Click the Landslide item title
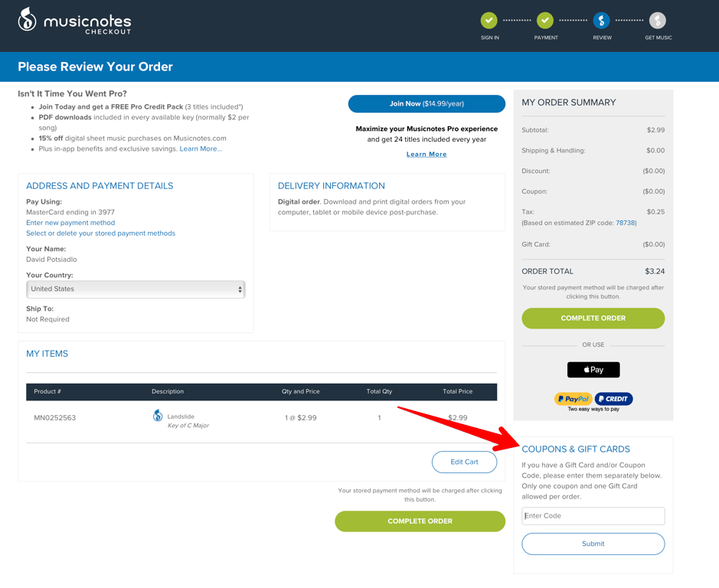The image size is (719, 588). click(x=181, y=416)
